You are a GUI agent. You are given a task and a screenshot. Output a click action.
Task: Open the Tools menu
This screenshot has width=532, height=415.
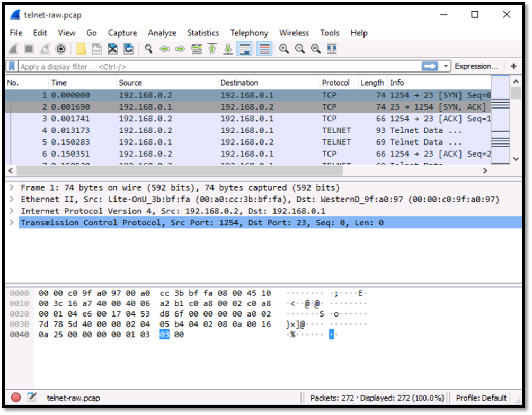point(330,33)
